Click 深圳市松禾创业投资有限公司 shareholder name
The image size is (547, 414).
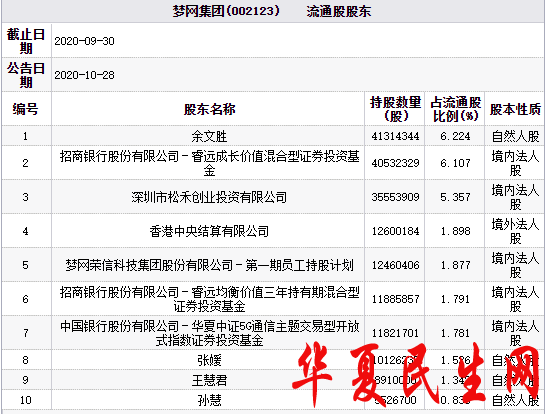[209, 197]
